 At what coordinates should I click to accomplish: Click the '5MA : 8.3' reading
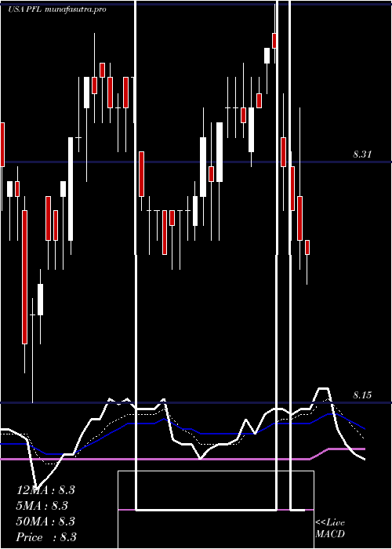[x=42, y=506]
